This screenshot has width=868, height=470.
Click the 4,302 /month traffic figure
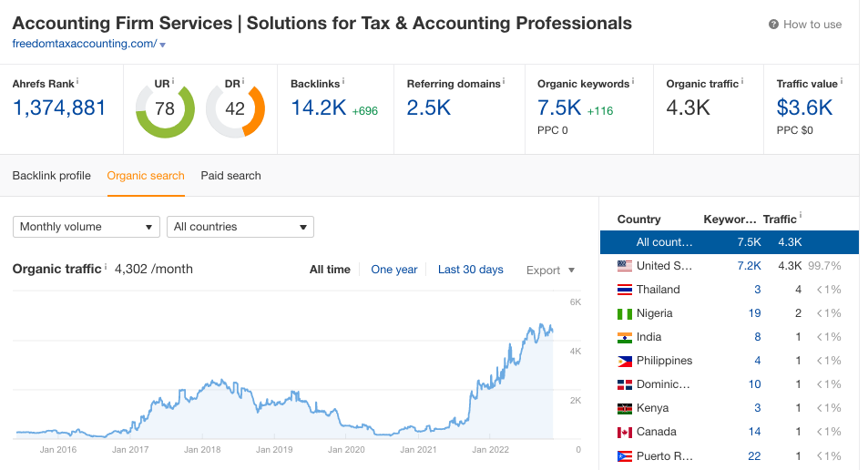(154, 269)
